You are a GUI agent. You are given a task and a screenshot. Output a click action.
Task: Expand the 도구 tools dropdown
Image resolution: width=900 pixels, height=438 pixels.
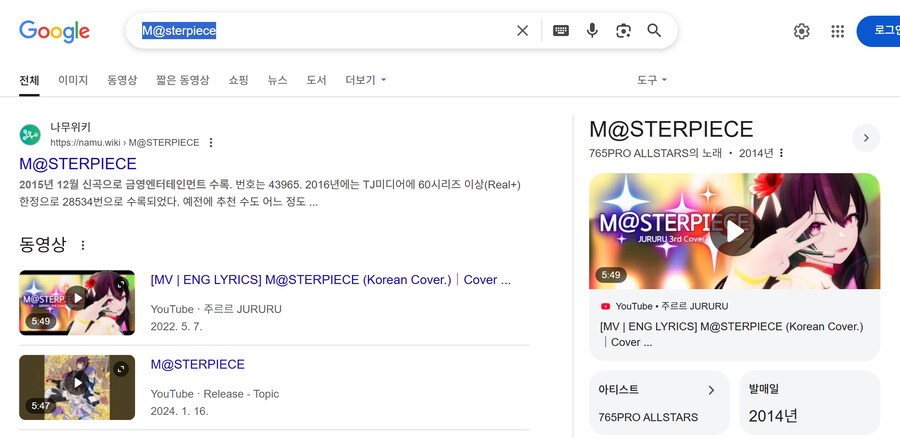pyautogui.click(x=651, y=80)
